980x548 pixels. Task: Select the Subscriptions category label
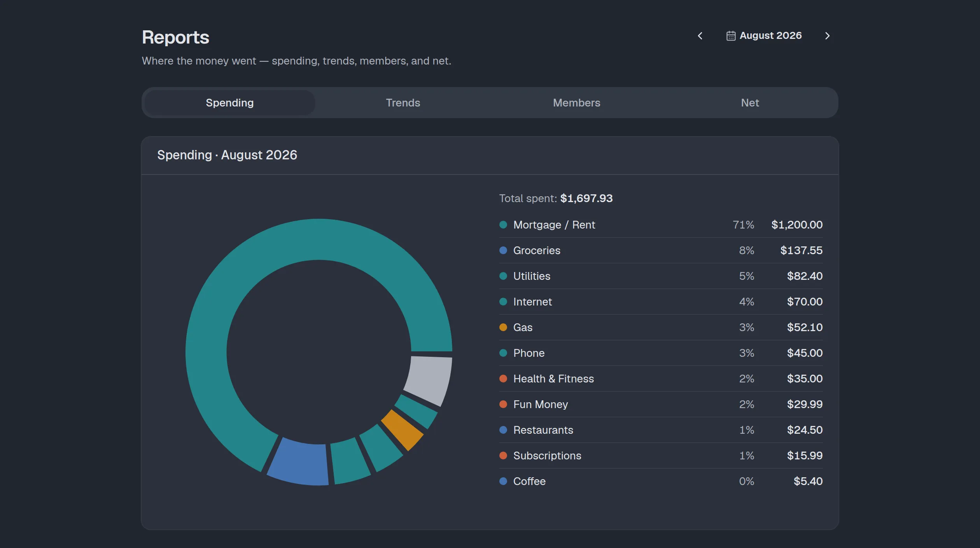coord(547,456)
